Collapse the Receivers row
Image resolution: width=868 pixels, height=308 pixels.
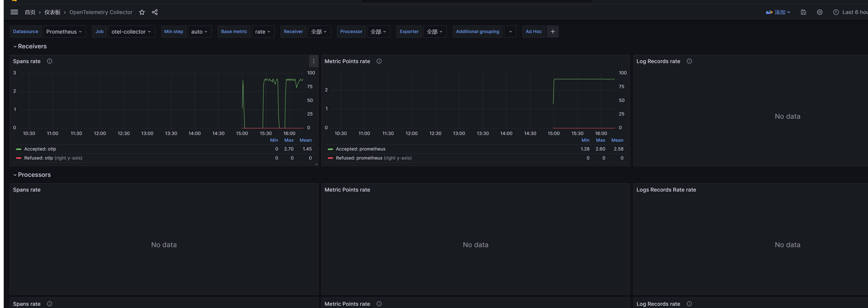pyautogui.click(x=32, y=47)
